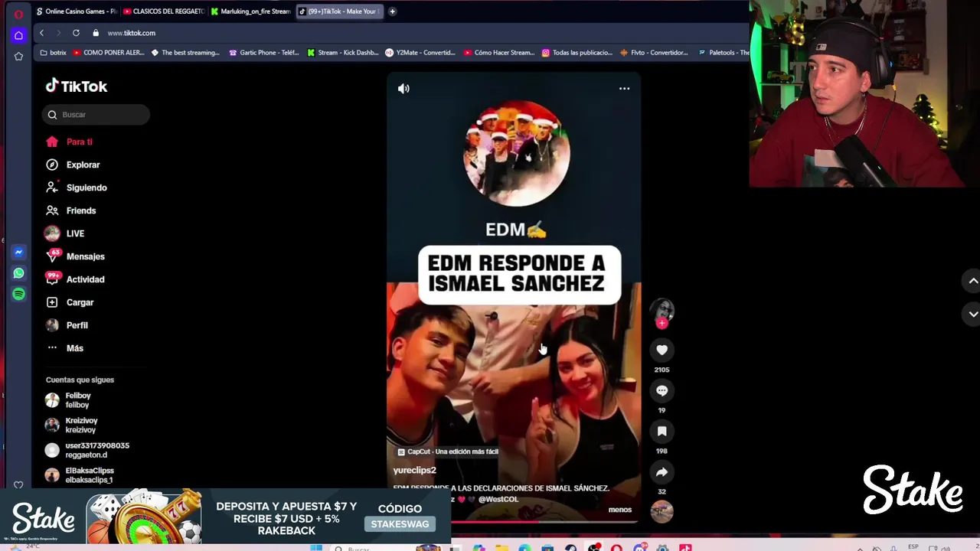The height and width of the screenshot is (551, 980).
Task: Open the Siguiendo feed
Action: (76, 187)
